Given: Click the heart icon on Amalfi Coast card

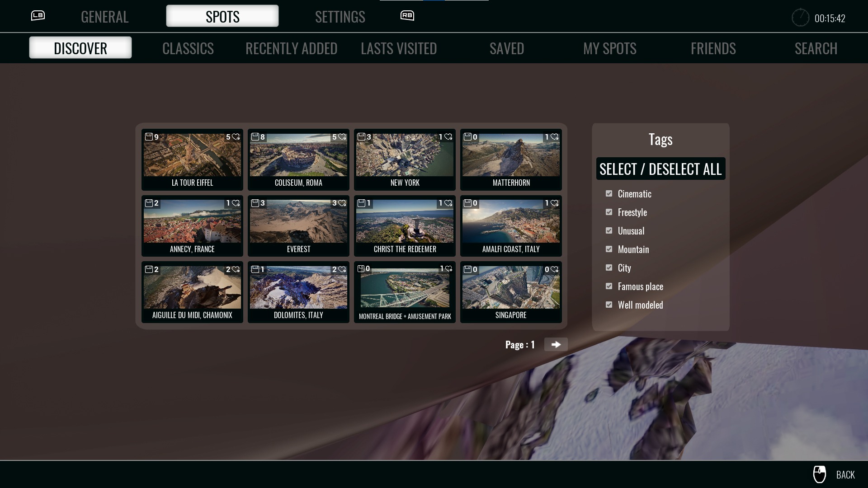Looking at the screenshot, I should pyautogui.click(x=555, y=203).
